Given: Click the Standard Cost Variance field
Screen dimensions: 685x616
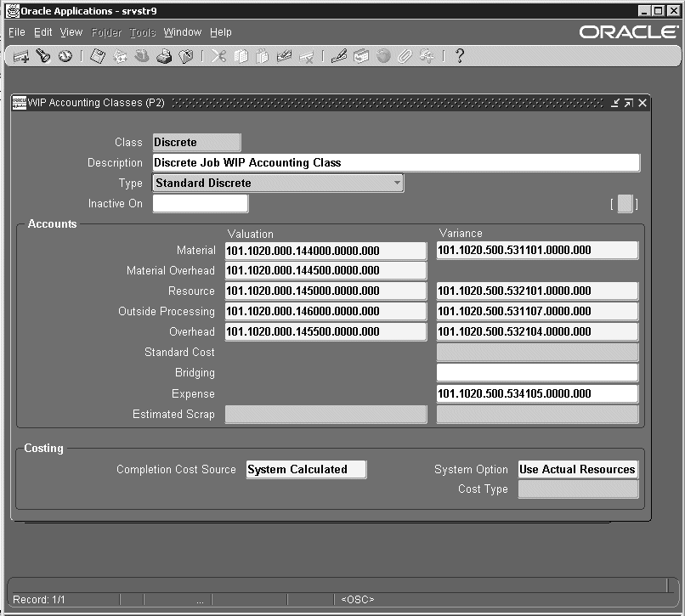Looking at the screenshot, I should click(537, 352).
